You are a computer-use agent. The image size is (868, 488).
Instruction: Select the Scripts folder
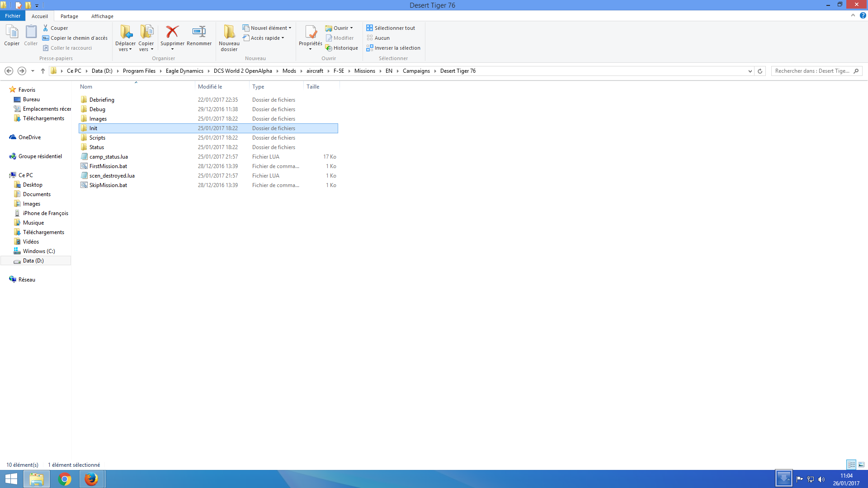point(208,138)
